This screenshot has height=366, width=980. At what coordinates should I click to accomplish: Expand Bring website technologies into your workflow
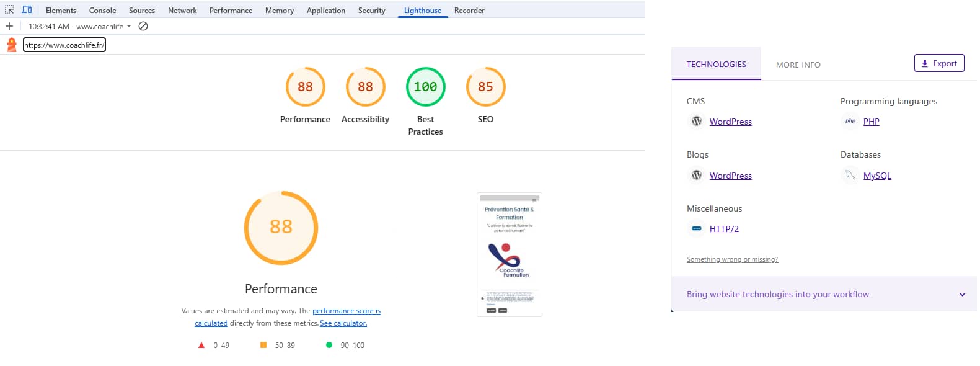(x=824, y=294)
